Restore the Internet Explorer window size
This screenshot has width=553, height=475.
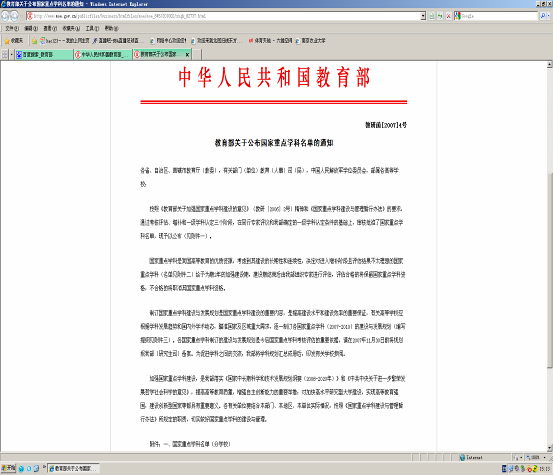pyautogui.click(x=544, y=4)
